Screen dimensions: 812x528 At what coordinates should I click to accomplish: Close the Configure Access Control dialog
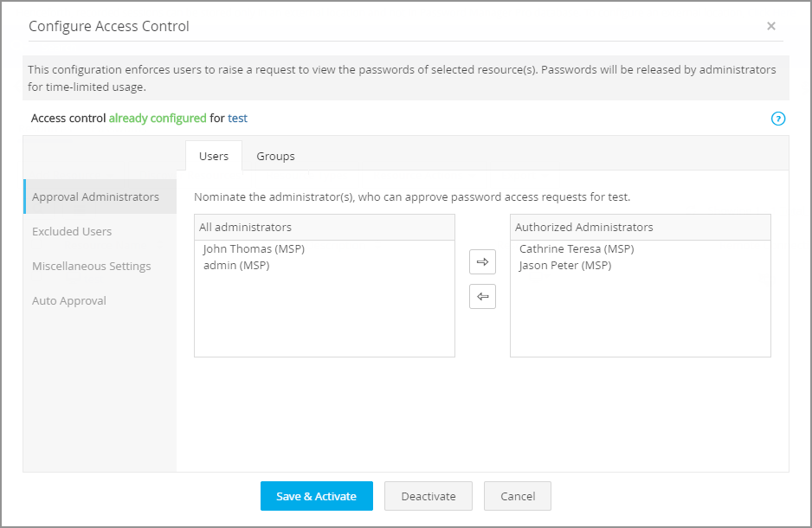770,26
